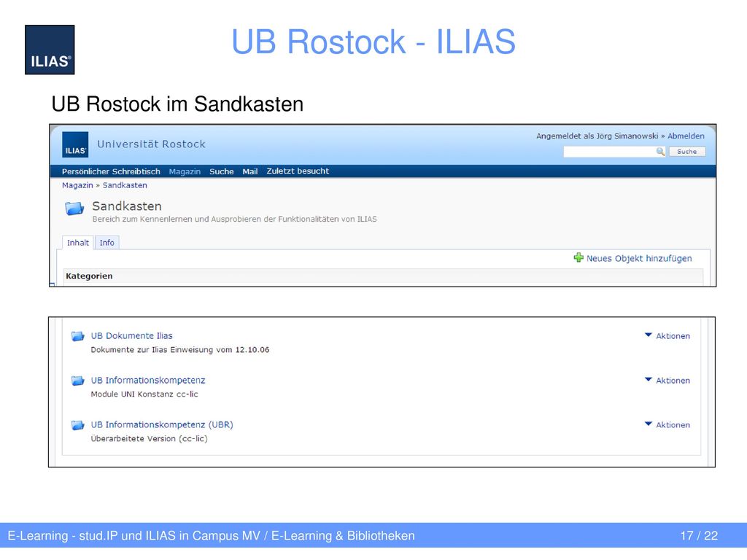747x560 pixels.
Task: Click text 'Module UNI Konstanz cc-lic'
Action: 144,394
